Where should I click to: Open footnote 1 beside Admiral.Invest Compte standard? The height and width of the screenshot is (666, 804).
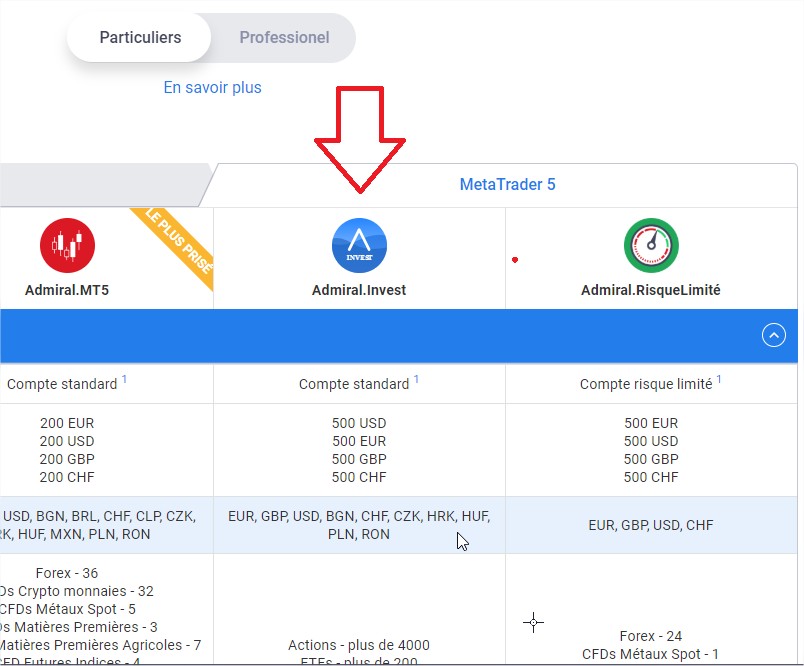click(x=416, y=379)
